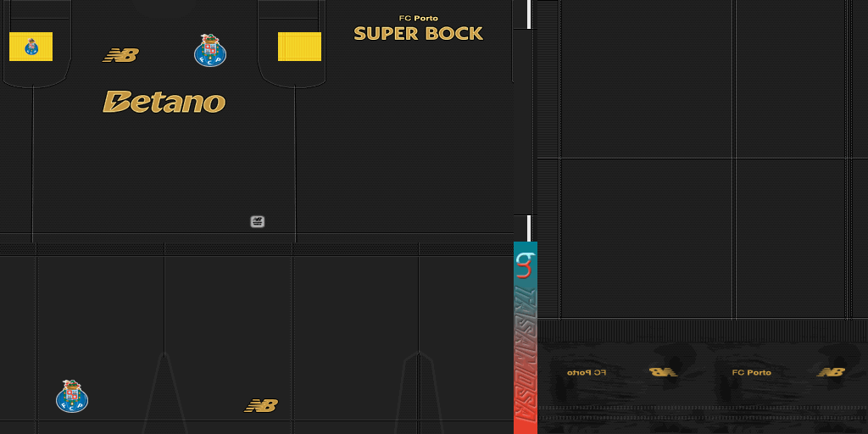Click the gold Betano sponsor logo
This screenshot has height=434, width=868.
[x=164, y=102]
